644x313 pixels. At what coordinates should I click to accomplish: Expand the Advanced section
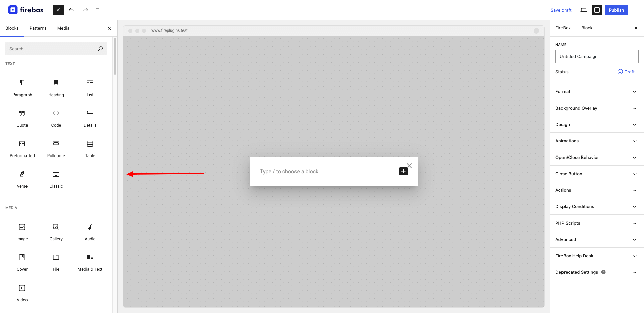click(597, 240)
